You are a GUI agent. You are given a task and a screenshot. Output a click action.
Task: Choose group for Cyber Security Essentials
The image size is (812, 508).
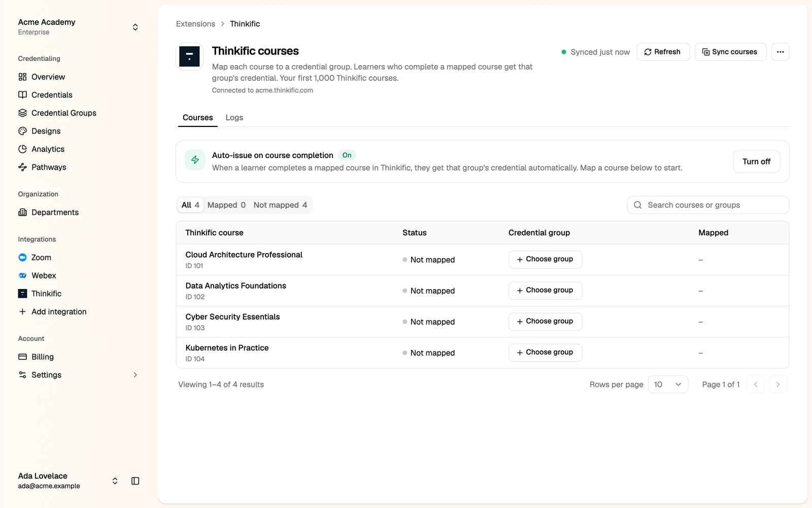545,322
